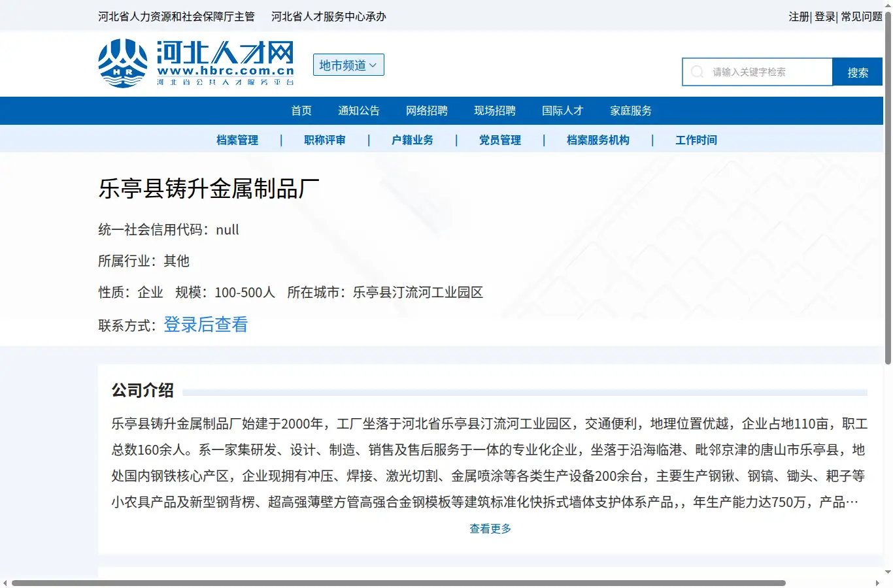Open the 通知公告 menu item
893x588 pixels.
(359, 110)
